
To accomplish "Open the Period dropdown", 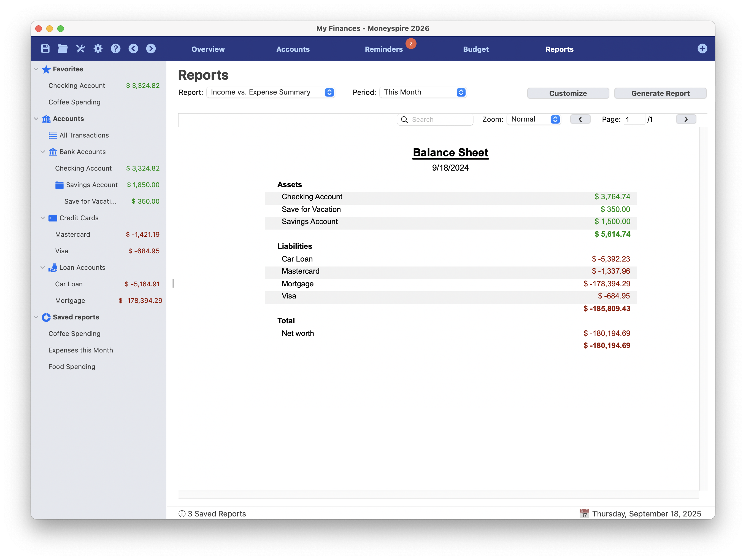I will pyautogui.click(x=423, y=92).
